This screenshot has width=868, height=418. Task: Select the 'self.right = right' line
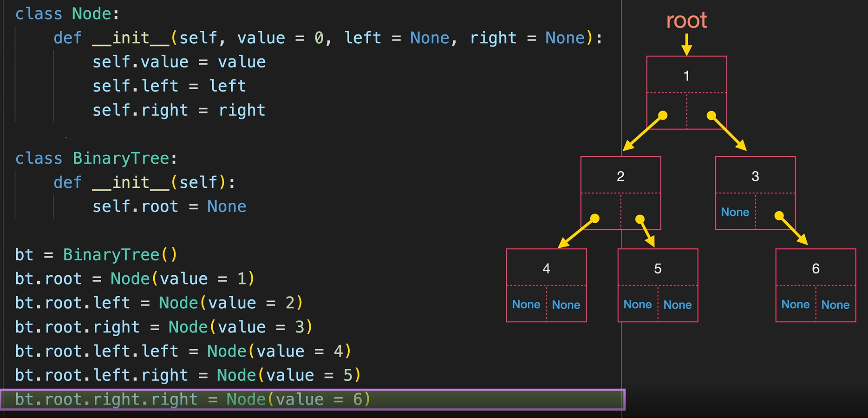pyautogui.click(x=179, y=110)
